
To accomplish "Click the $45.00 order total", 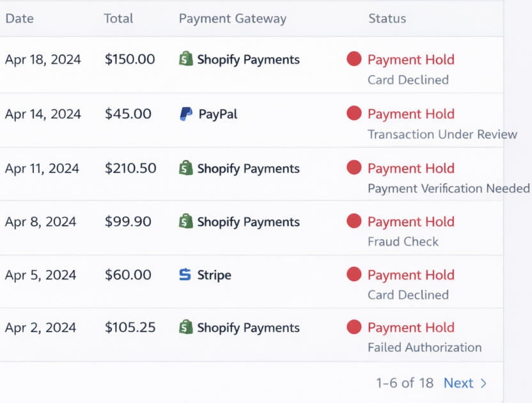I will (129, 114).
